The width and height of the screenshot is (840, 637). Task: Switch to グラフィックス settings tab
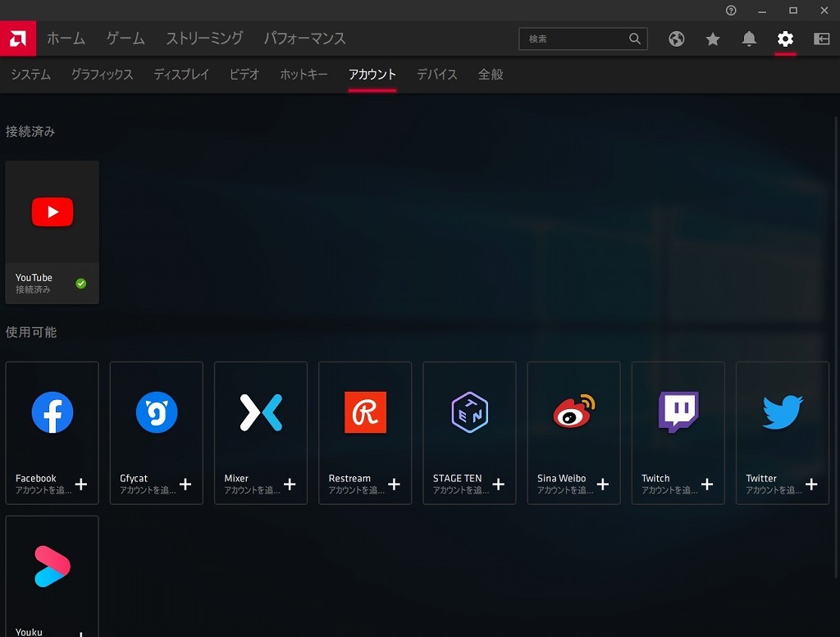(103, 75)
